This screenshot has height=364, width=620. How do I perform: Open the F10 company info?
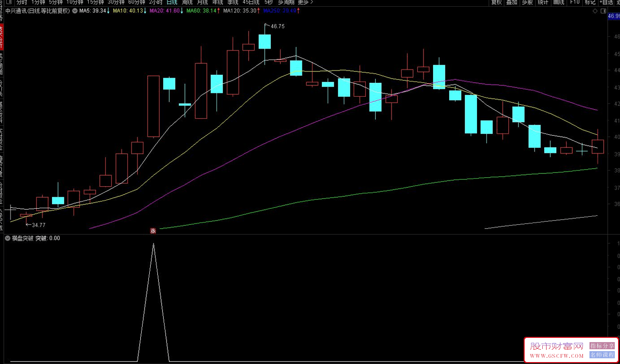[x=575, y=2]
